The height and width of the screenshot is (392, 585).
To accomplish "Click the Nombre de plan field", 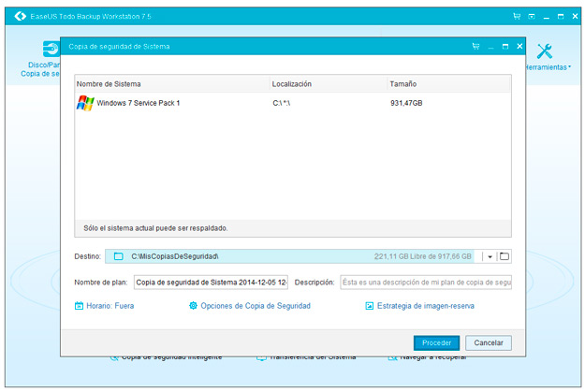I will pos(211,283).
